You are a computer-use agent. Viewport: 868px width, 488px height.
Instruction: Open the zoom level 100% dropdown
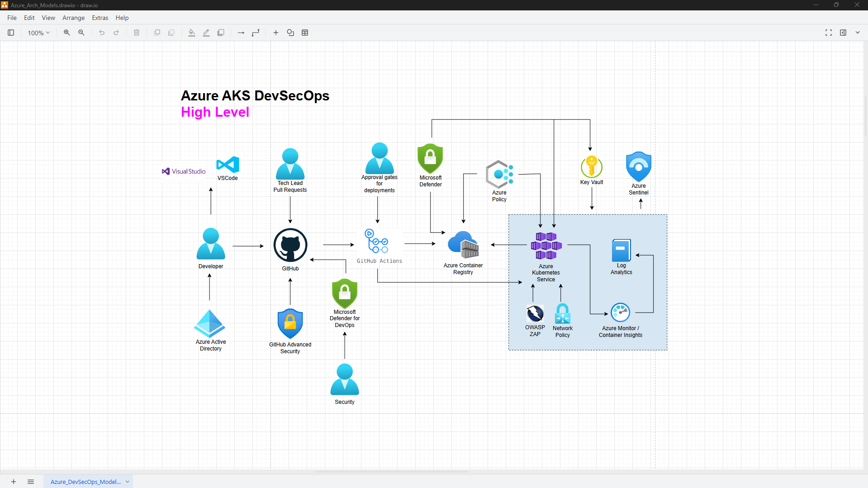click(x=38, y=33)
